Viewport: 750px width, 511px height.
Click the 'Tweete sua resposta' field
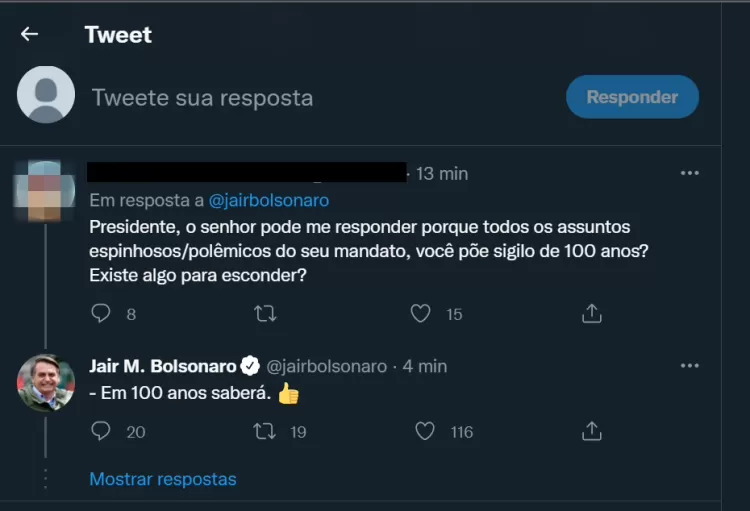pos(203,98)
